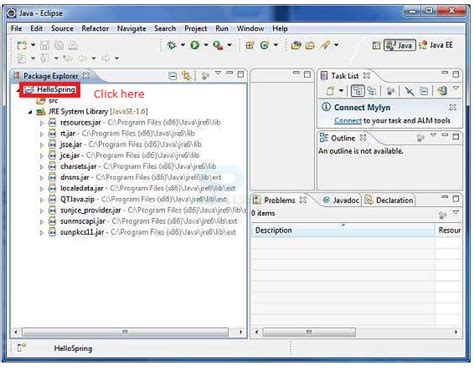This screenshot has height=370, width=474.
Task: Switch to the Java EE perspective
Action: click(436, 45)
